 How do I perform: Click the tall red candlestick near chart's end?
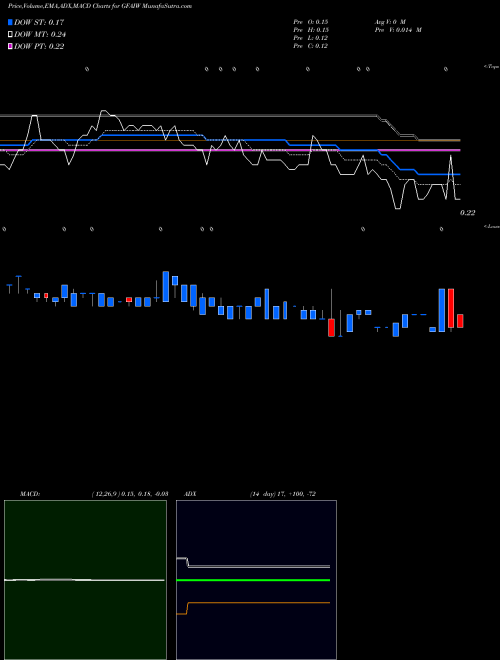coord(451,308)
